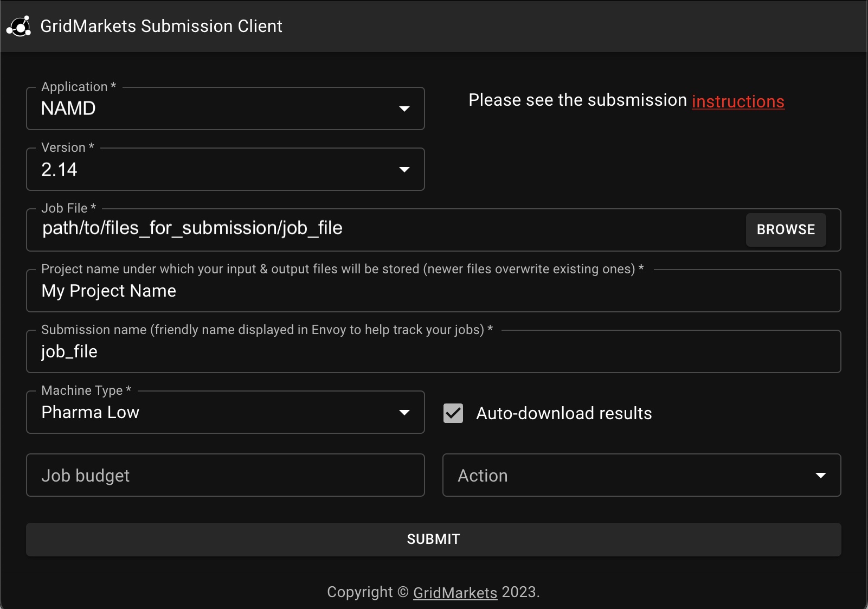Focus the Submission name input field
This screenshot has height=609, width=868.
pos(434,351)
